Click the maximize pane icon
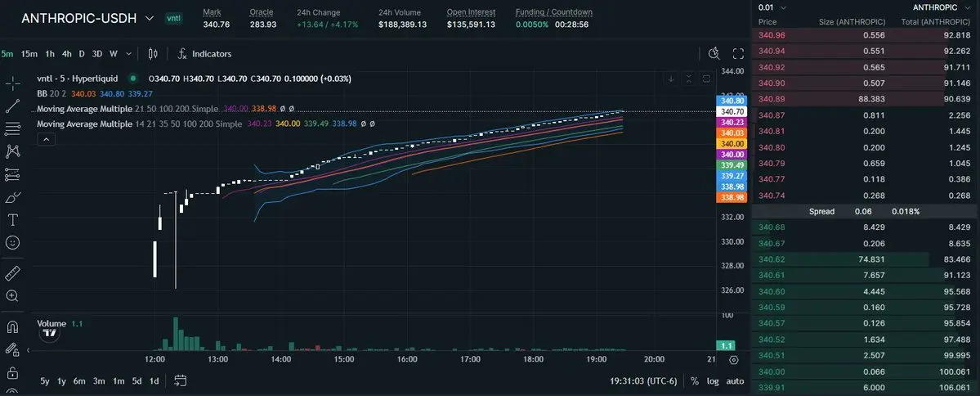The width and height of the screenshot is (980, 396). point(707,79)
